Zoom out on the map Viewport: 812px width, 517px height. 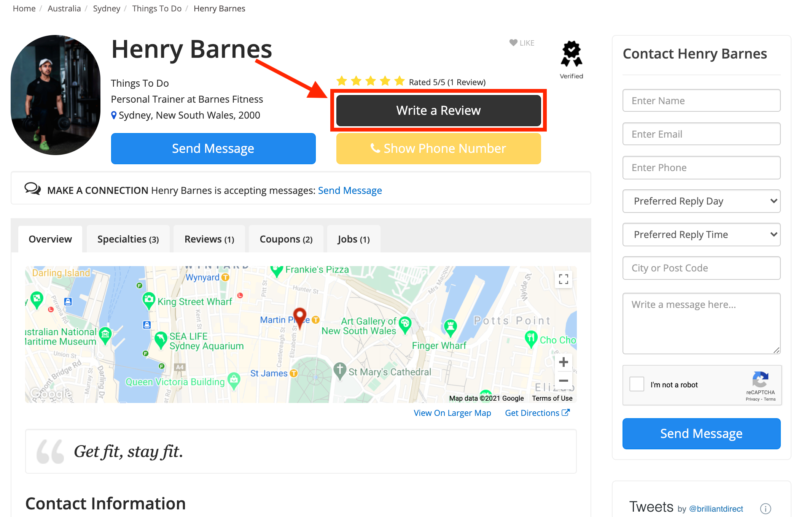[564, 381]
